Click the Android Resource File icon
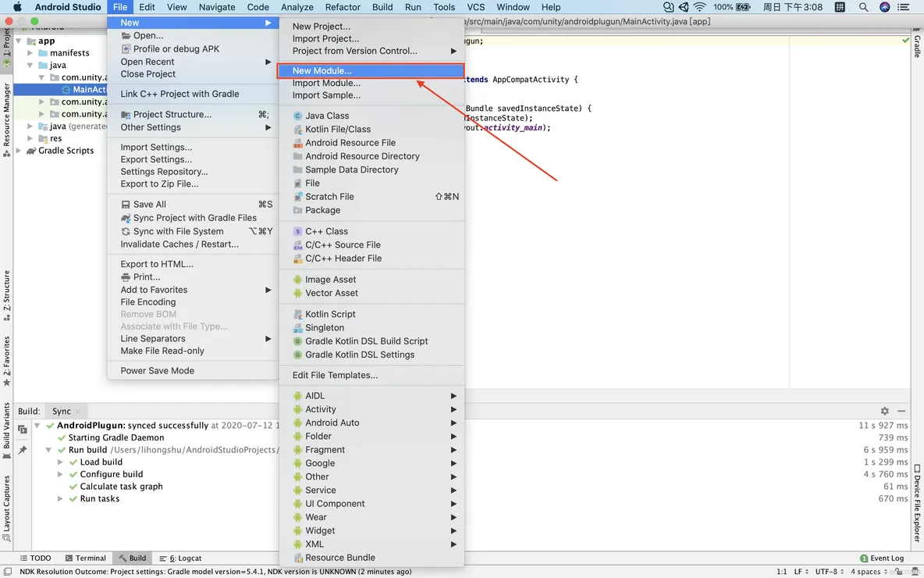This screenshot has width=924, height=578. pyautogui.click(x=297, y=143)
